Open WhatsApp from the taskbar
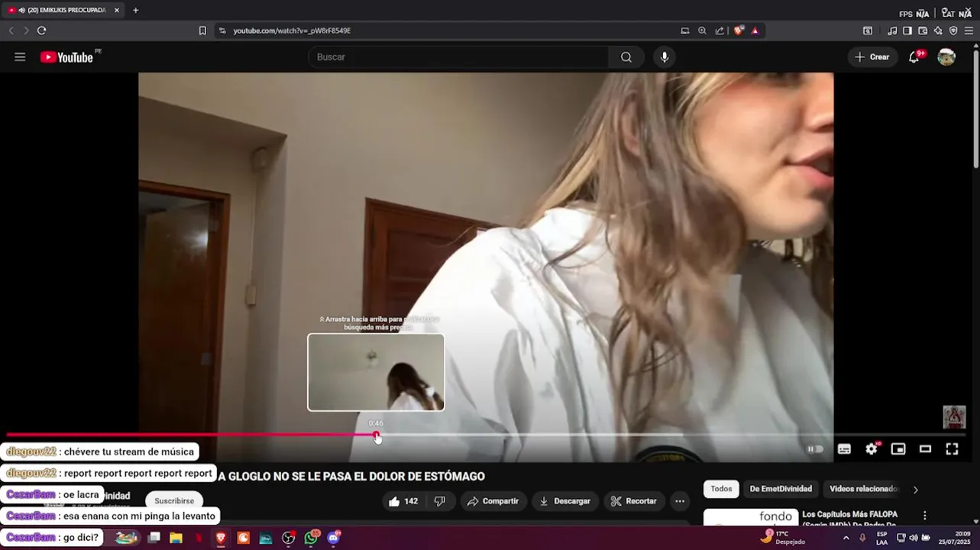Screen dimensions: 980x550 (311, 538)
